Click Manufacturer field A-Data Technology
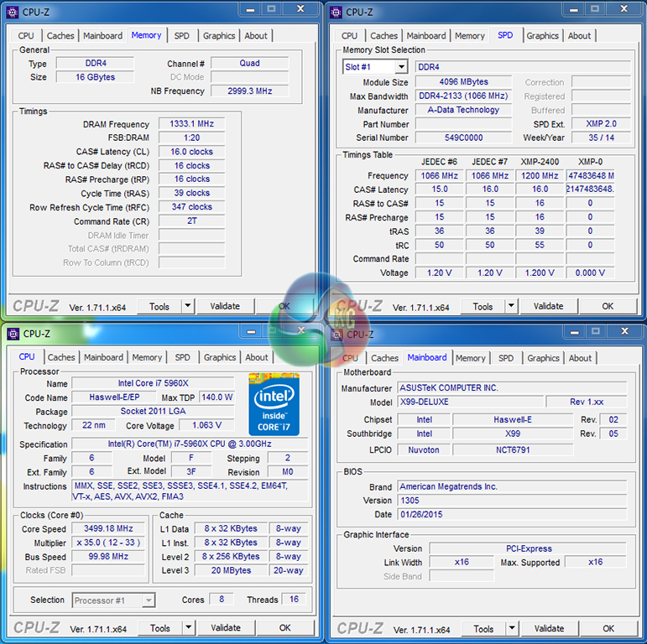The width and height of the screenshot is (647, 644). [x=463, y=110]
